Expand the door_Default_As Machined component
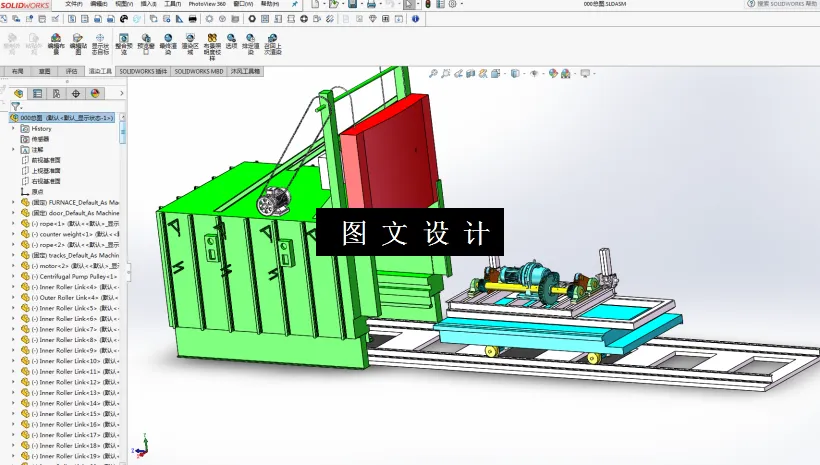 (14, 213)
